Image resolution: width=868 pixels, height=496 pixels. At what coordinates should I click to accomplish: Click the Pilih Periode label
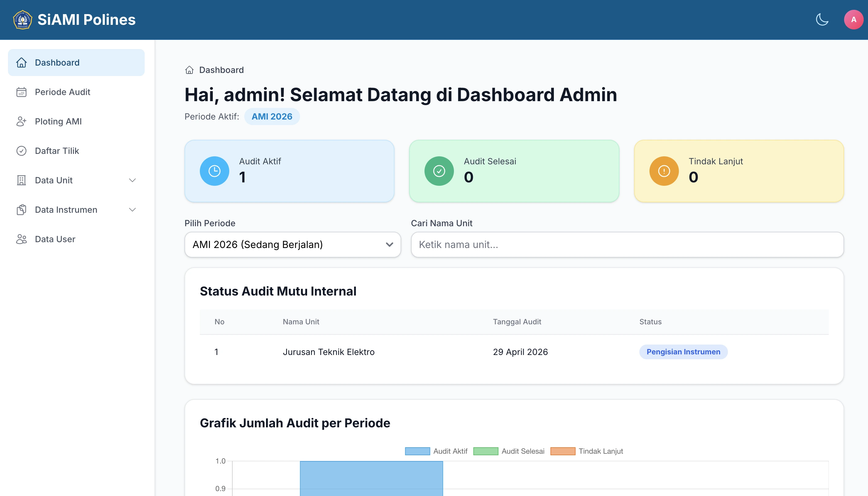(210, 223)
